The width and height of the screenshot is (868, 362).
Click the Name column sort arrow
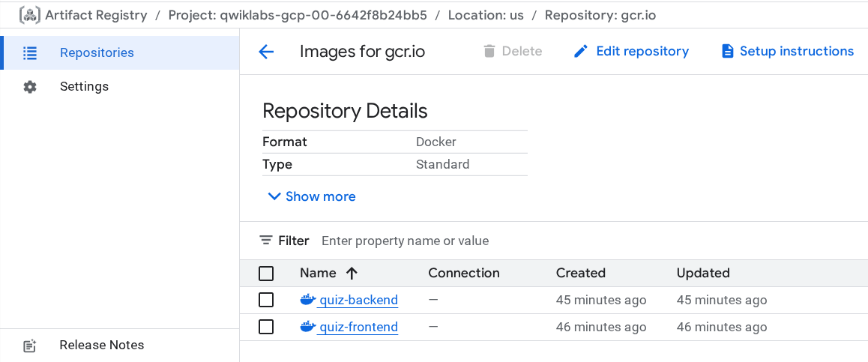352,273
